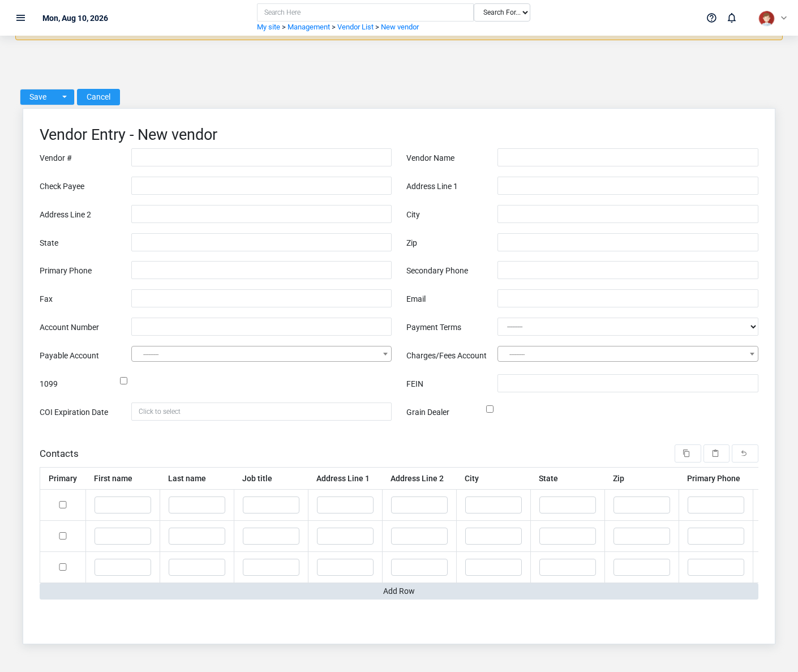The image size is (798, 672).
Task: Click the Search Here field
Action: tap(365, 12)
